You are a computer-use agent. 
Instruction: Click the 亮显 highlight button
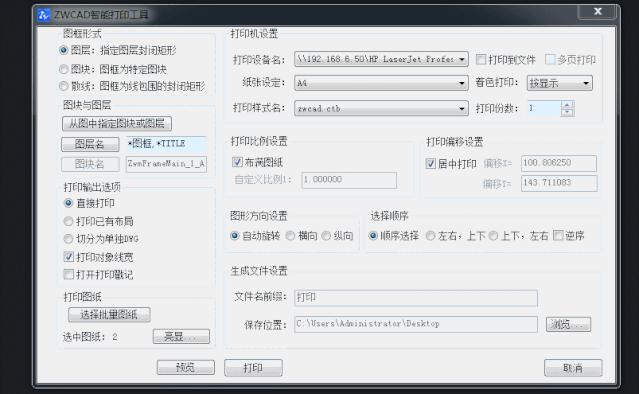point(181,336)
